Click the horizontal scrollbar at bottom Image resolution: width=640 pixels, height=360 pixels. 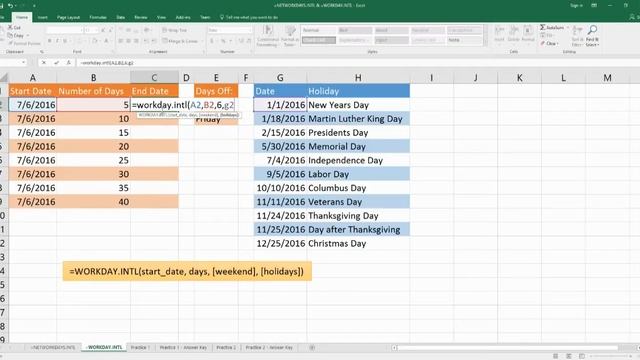[x=508, y=348]
